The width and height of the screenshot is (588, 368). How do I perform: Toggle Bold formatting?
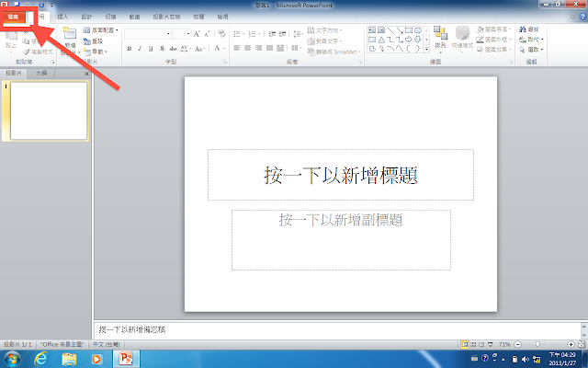130,49
